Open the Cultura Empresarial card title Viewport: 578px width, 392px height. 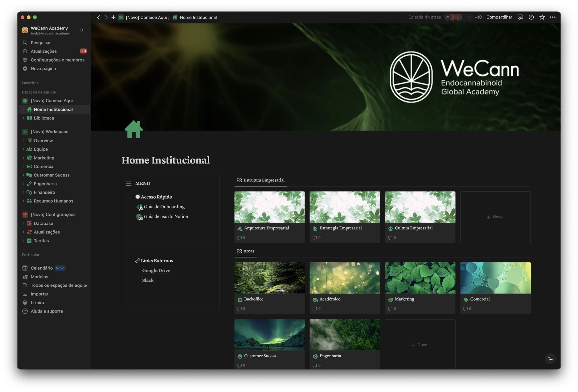tap(414, 228)
